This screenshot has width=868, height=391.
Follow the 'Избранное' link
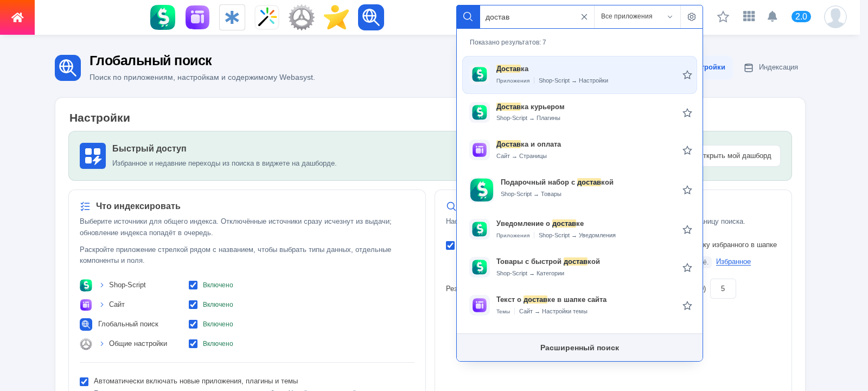[733, 262]
